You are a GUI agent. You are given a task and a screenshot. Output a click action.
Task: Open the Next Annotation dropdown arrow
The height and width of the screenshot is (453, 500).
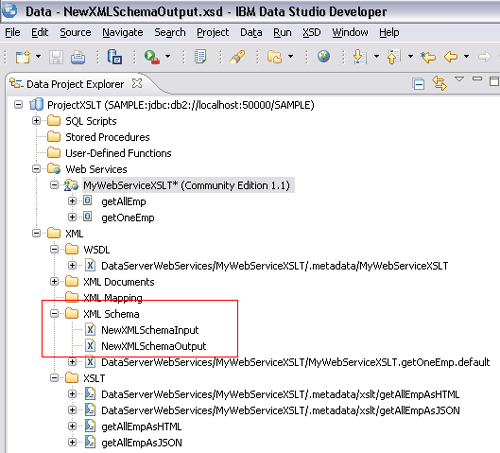point(376,56)
